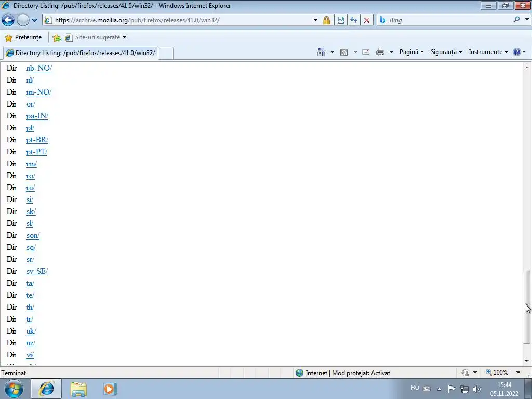Open the pt-PT/ directory link
Screen dimensions: 532x399
tap(37, 152)
